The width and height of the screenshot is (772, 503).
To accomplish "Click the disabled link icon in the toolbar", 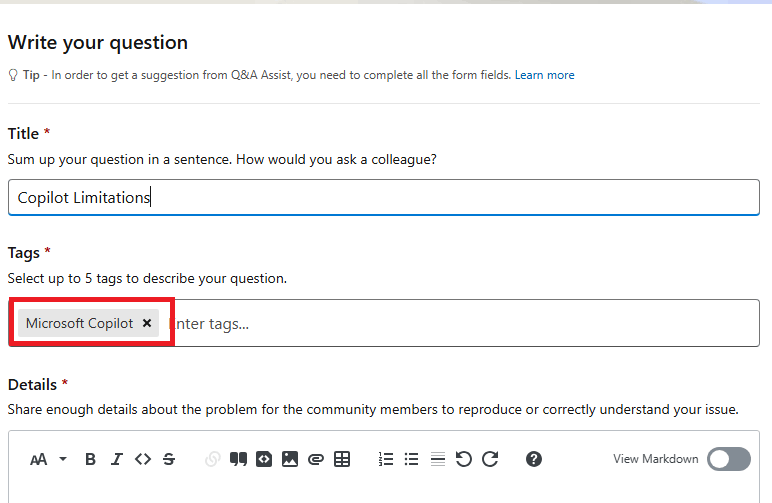I will 212,459.
